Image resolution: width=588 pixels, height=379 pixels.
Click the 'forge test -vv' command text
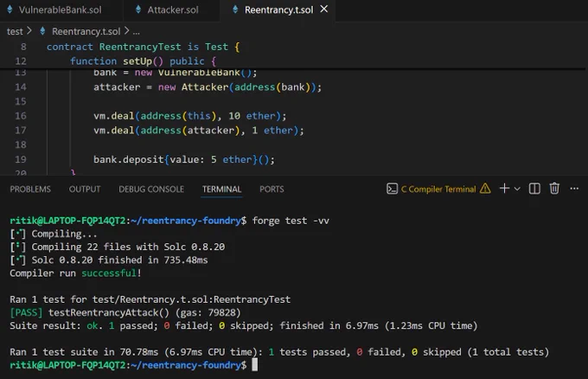pyautogui.click(x=291, y=221)
